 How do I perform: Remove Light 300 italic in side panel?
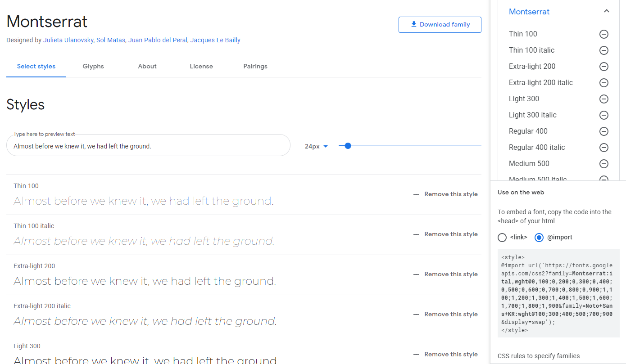point(604,115)
